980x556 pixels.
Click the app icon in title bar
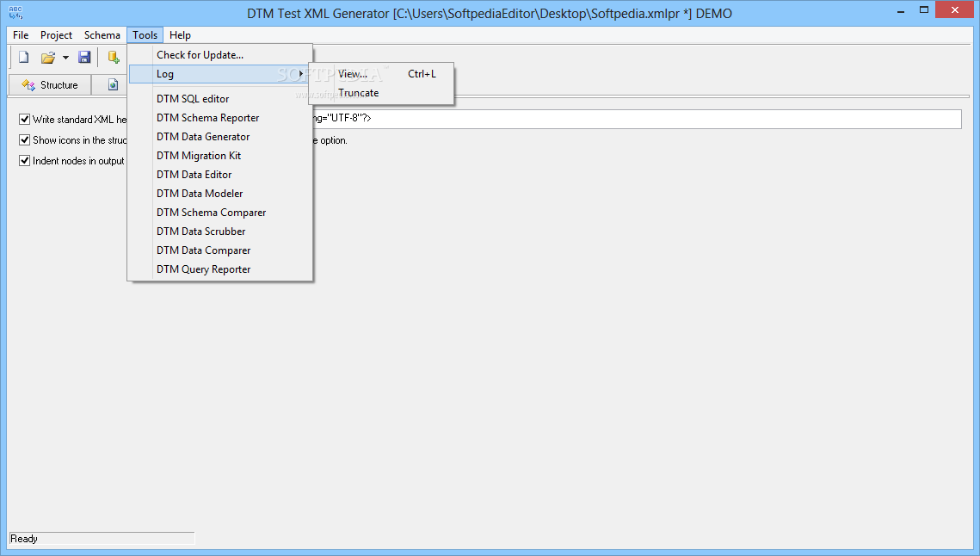click(x=15, y=13)
